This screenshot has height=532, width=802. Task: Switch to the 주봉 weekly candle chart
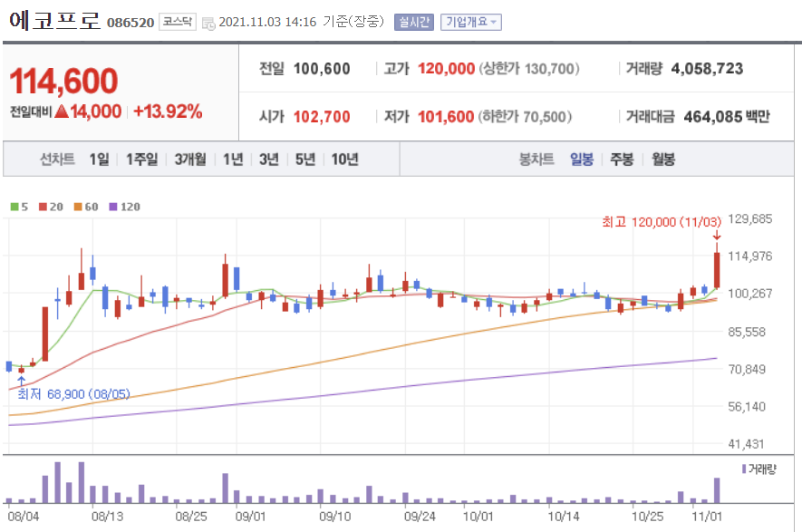tap(622, 160)
